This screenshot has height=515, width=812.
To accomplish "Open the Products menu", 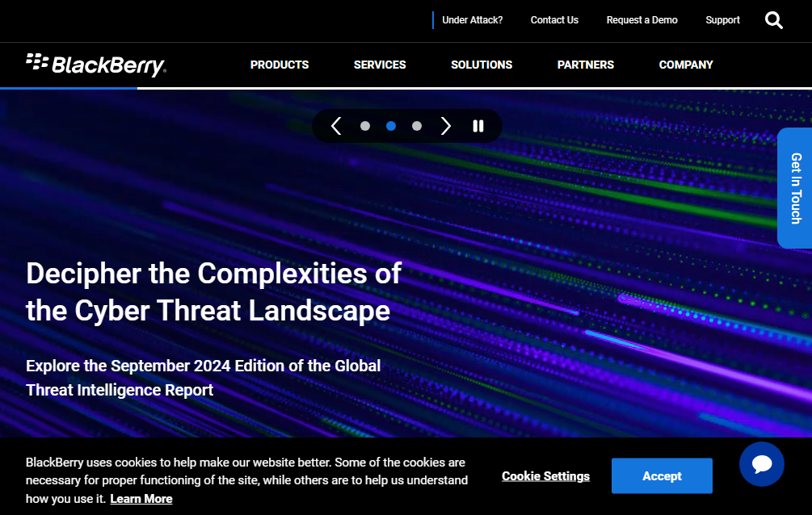I will 280,65.
